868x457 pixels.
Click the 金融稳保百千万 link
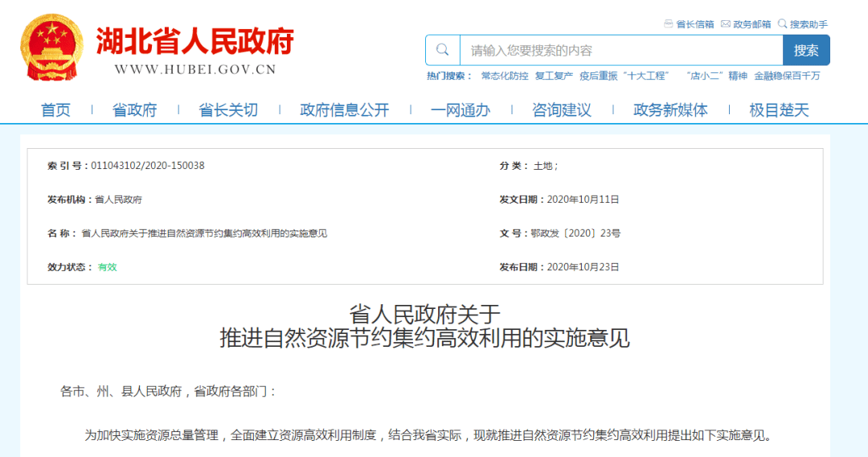pos(787,76)
